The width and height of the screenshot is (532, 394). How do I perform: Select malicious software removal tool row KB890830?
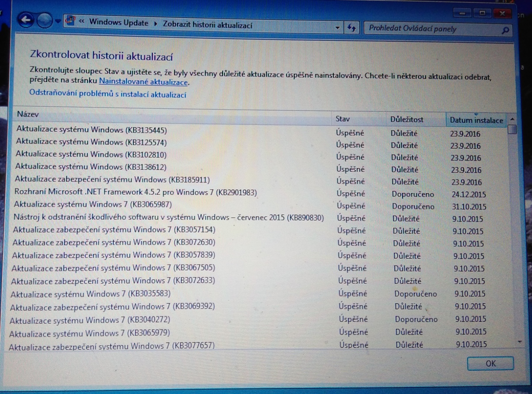click(x=260, y=218)
